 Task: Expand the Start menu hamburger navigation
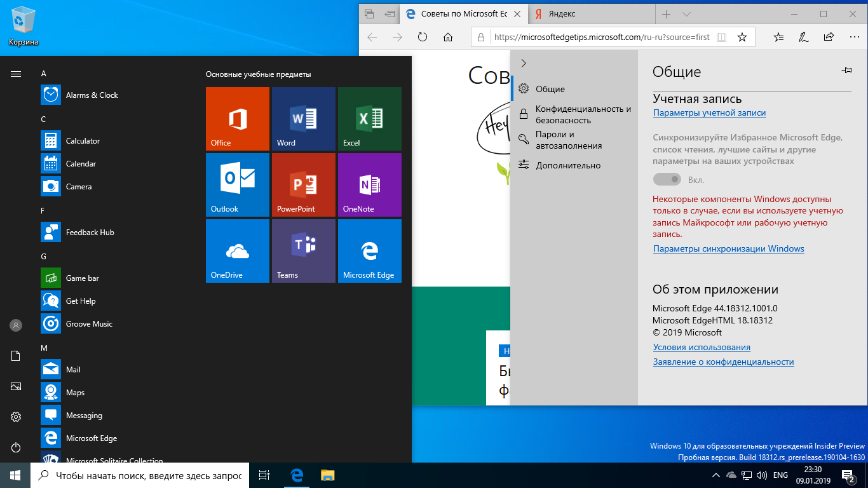16,74
